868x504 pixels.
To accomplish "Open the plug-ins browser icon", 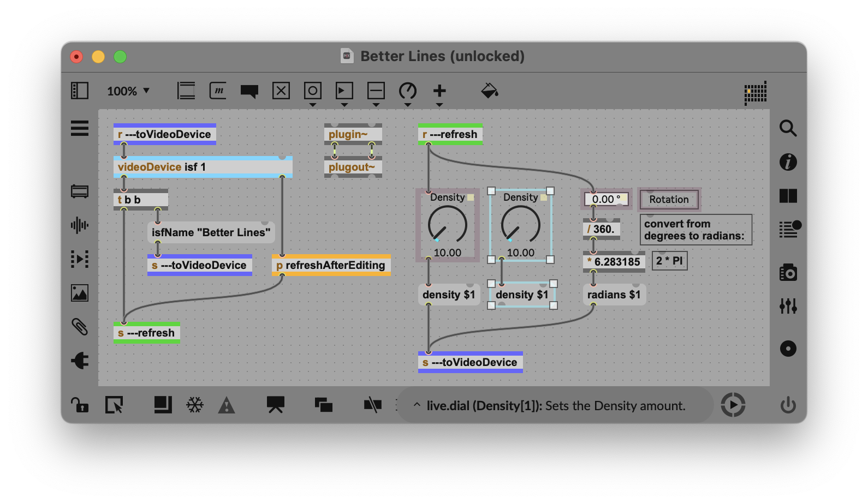I will click(x=80, y=361).
